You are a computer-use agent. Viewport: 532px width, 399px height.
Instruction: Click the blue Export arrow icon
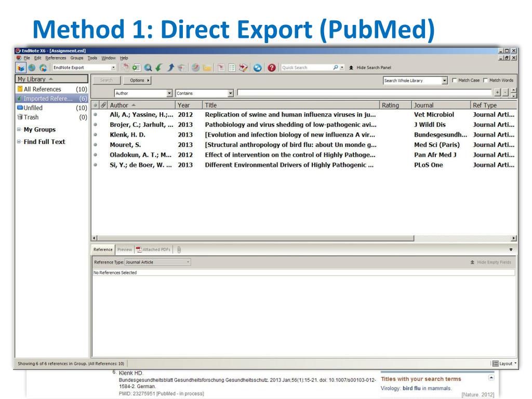tap(170, 68)
